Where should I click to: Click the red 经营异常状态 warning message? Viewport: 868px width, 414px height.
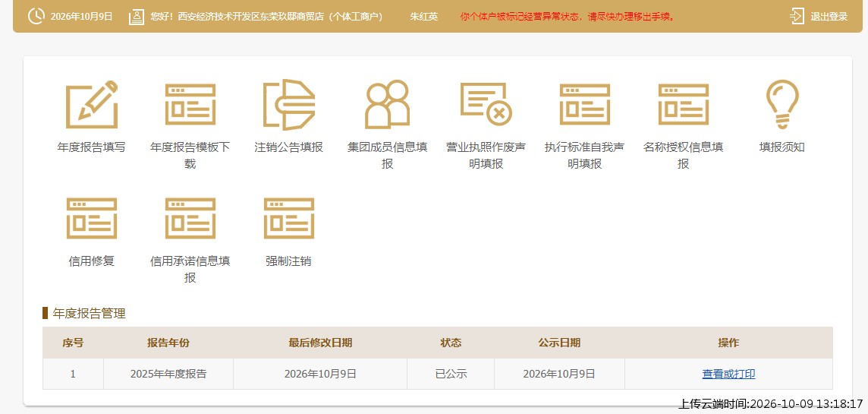pos(568,17)
